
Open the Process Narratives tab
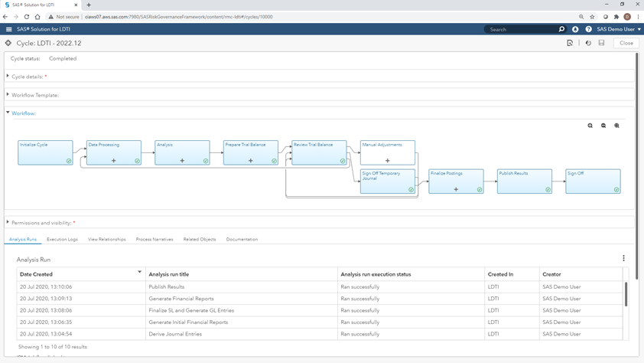tap(154, 239)
